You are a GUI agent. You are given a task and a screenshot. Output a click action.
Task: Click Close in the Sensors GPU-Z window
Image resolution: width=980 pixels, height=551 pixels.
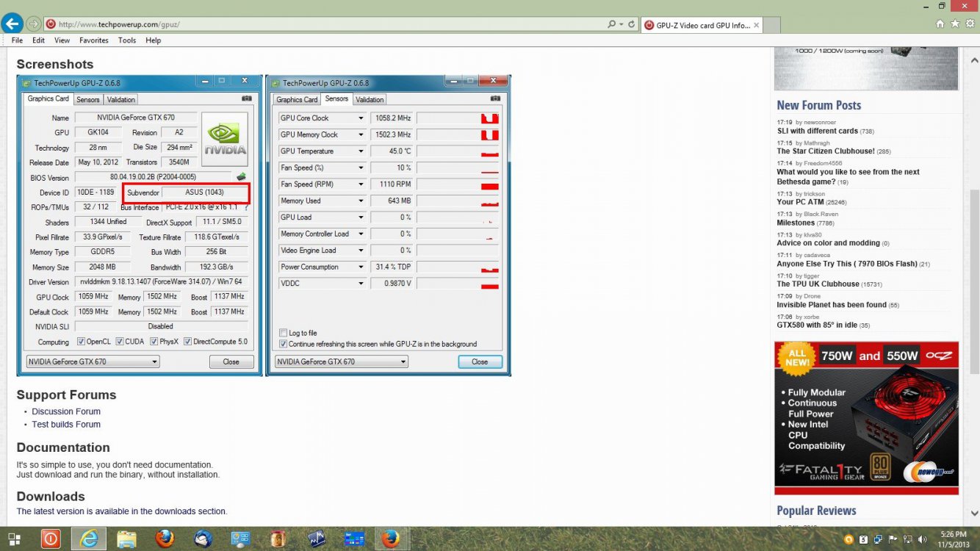click(x=479, y=361)
